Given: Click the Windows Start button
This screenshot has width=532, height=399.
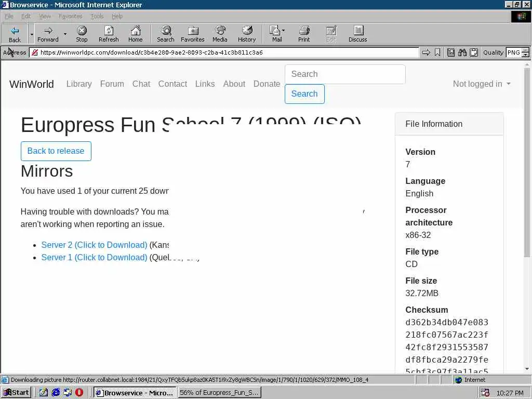Looking at the screenshot, I should (16, 393).
